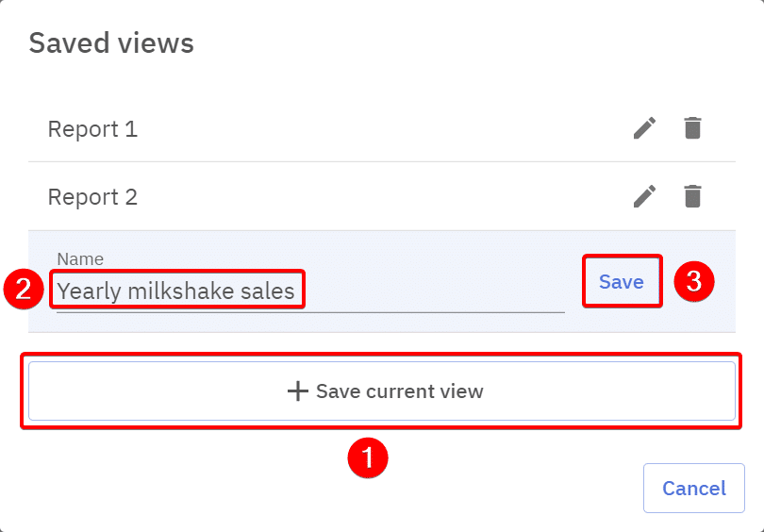Viewport: 764px width, 532px height.
Task: Cancel the Saved views dialog
Action: coord(693,488)
